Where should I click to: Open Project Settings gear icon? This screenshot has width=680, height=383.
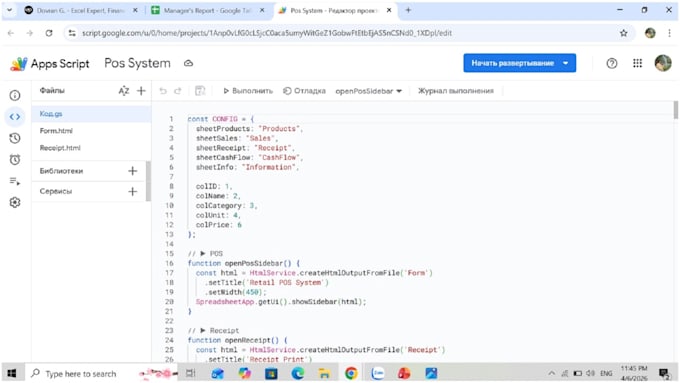point(15,203)
